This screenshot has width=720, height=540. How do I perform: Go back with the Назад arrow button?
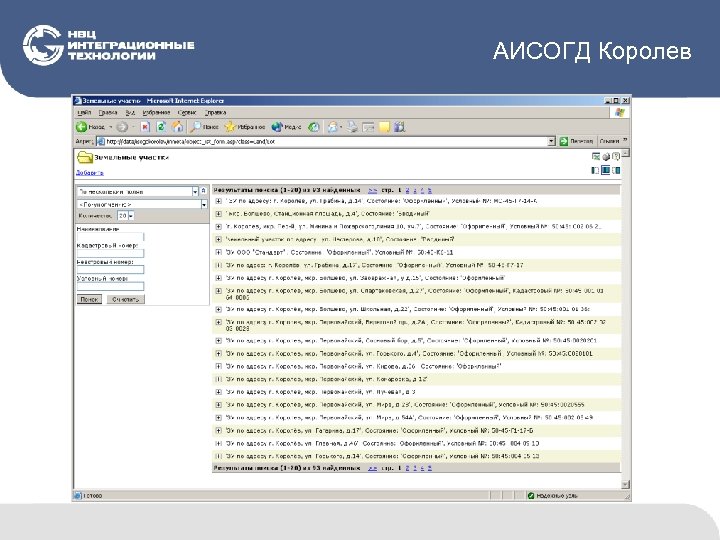click(91, 127)
